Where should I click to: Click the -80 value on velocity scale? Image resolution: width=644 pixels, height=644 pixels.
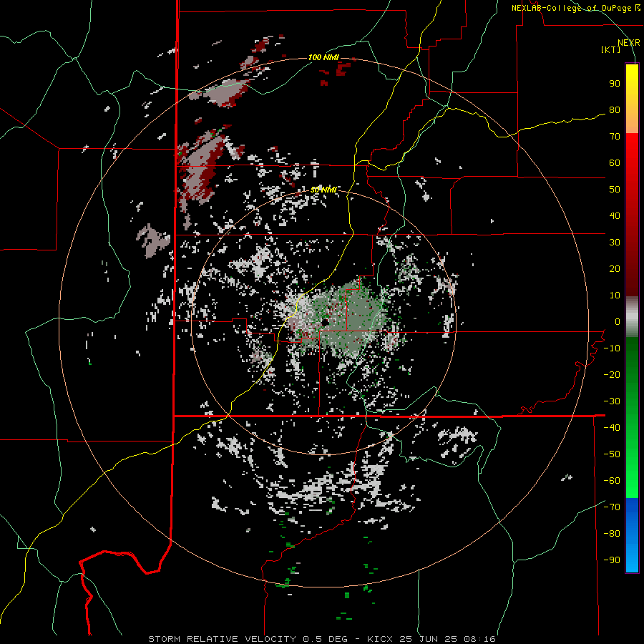(x=612, y=534)
